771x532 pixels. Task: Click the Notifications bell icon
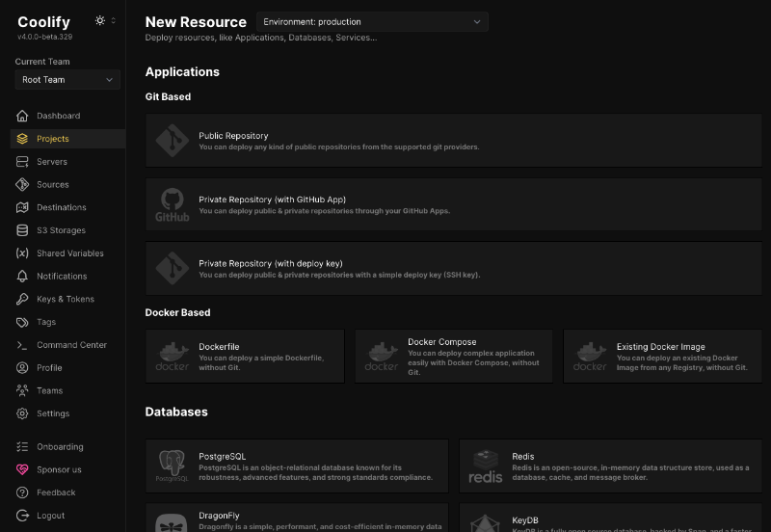click(22, 277)
